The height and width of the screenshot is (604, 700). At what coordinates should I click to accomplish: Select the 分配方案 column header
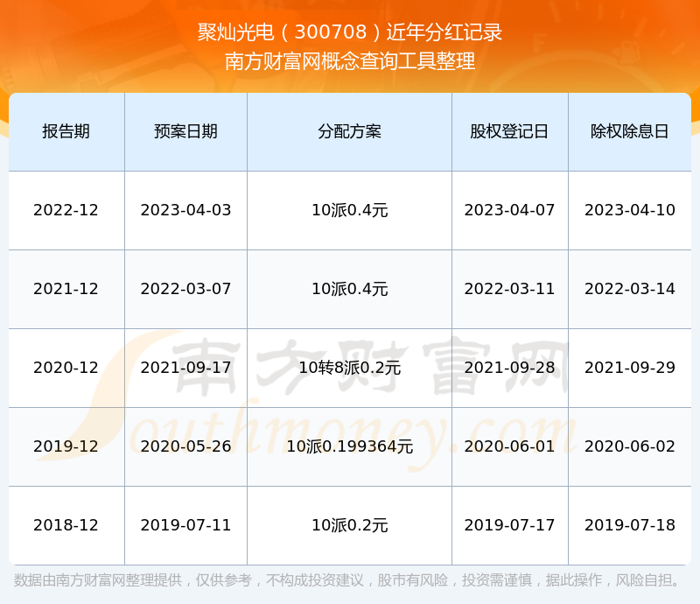[349, 131]
